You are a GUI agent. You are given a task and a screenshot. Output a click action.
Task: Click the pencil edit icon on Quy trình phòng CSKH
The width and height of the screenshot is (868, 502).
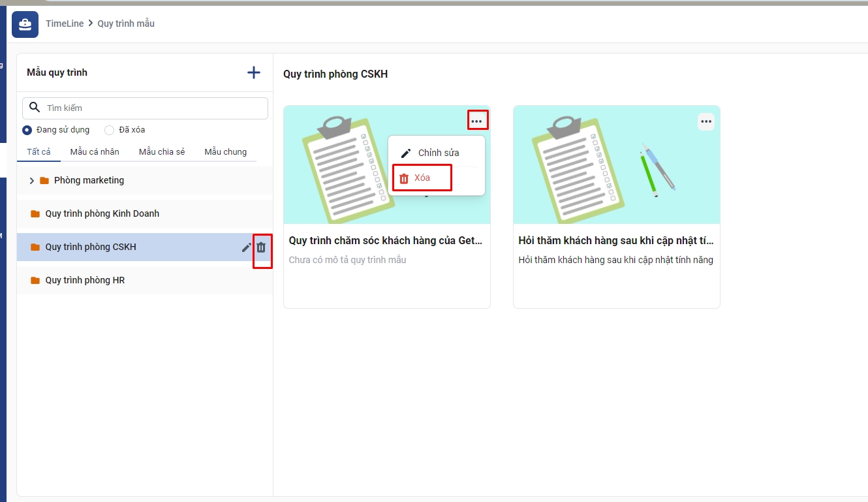pyautogui.click(x=246, y=247)
